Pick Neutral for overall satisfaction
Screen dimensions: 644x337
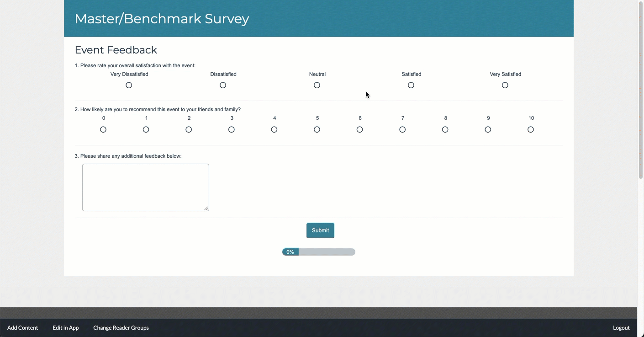tap(317, 86)
